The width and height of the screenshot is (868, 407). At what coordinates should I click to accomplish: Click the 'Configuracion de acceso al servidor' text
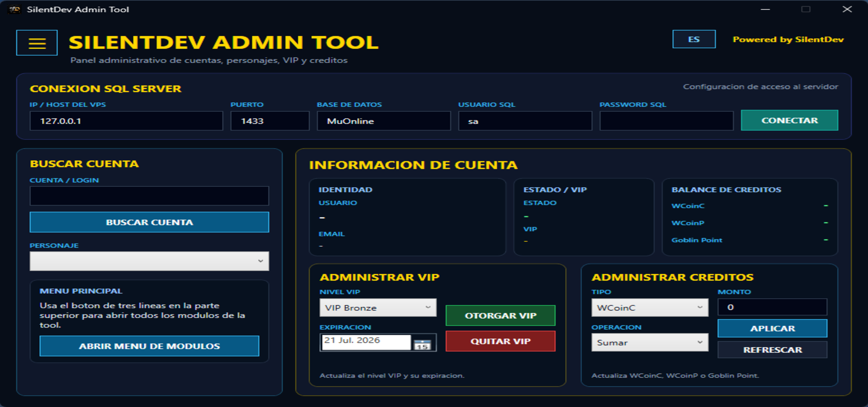pos(760,86)
